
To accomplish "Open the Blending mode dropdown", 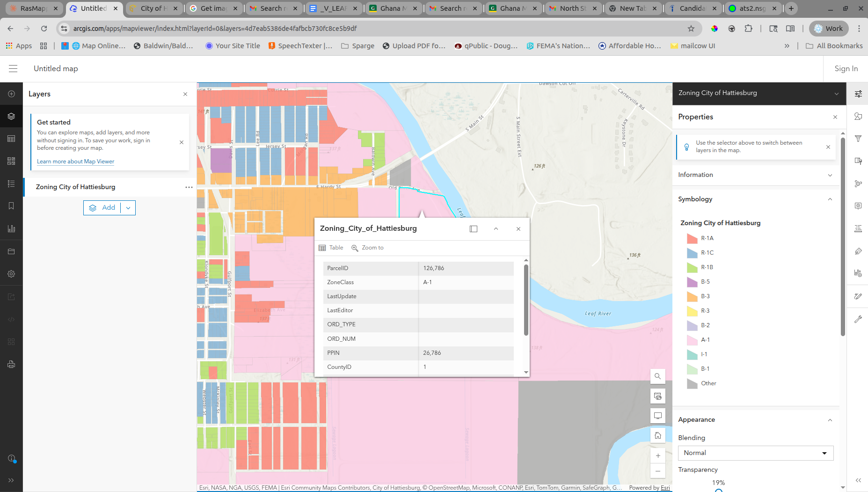I will point(755,453).
